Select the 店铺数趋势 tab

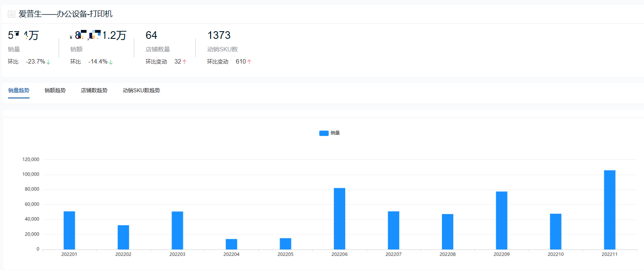tap(94, 90)
